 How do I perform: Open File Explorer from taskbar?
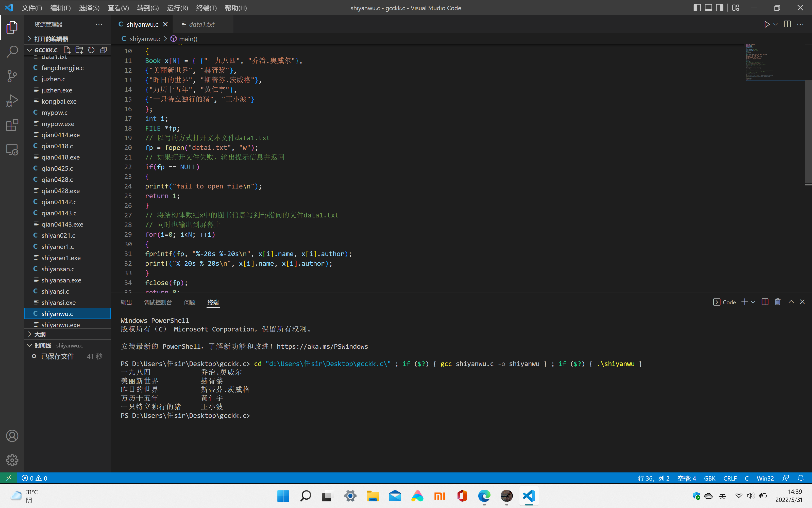click(373, 496)
